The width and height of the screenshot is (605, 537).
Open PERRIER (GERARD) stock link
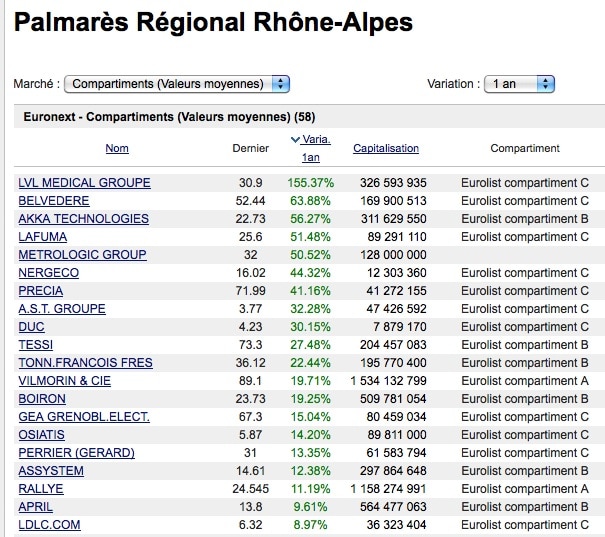[x=76, y=453]
